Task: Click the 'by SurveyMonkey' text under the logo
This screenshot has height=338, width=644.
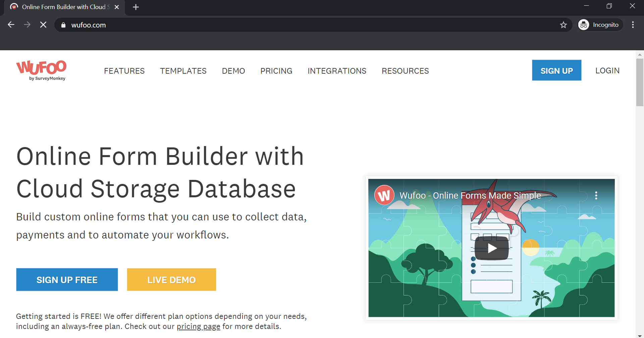Action: coord(47,78)
